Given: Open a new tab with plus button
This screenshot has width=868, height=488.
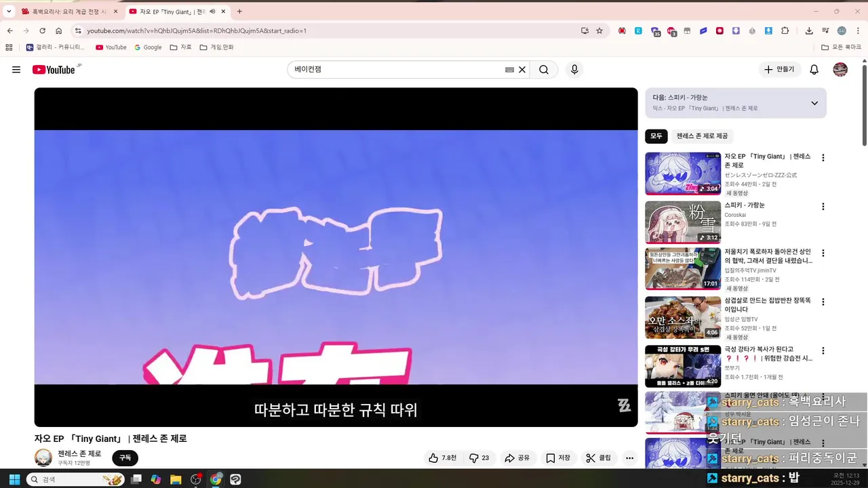Looking at the screenshot, I should [x=239, y=12].
